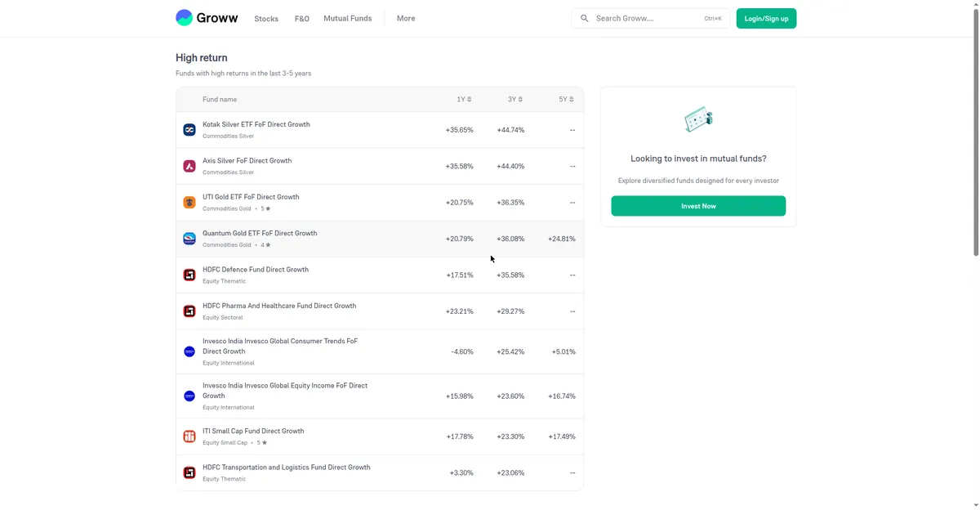
Task: Click the Invesco Global Equity Income logo
Action: 189,396
